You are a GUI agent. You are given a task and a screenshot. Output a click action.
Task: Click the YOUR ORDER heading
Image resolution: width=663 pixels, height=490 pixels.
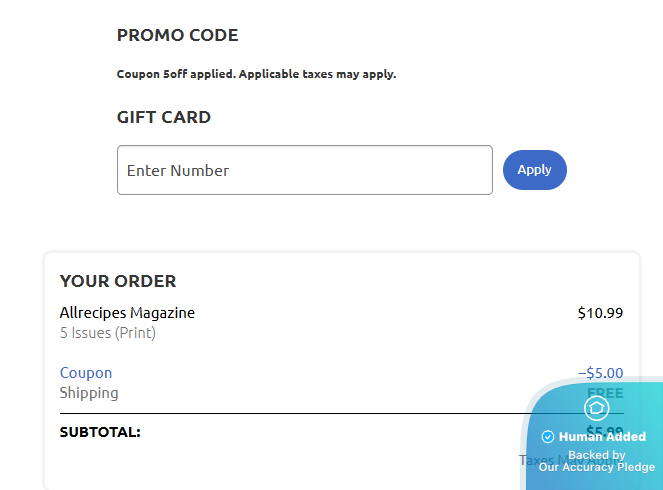point(118,281)
